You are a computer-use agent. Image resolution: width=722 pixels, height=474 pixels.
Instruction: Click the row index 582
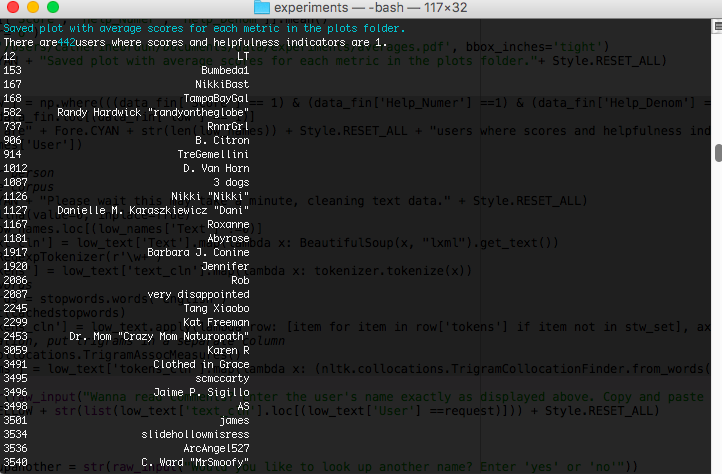point(12,112)
